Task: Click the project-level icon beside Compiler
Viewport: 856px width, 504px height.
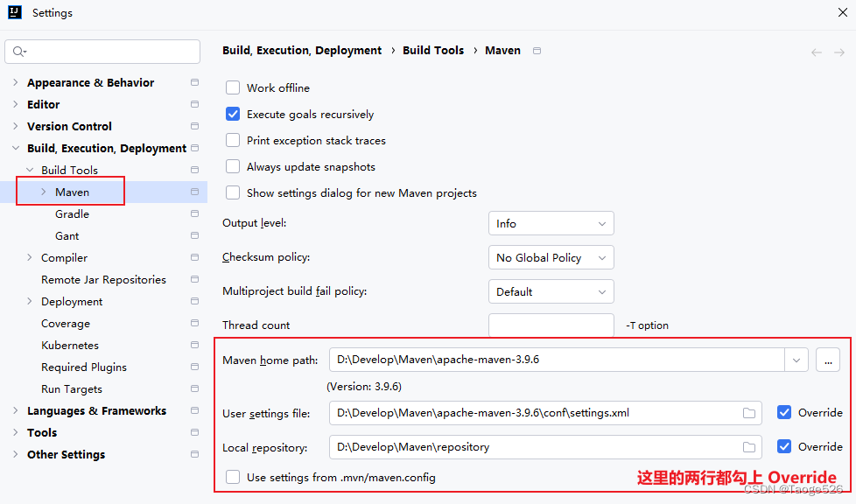Action: click(x=194, y=257)
